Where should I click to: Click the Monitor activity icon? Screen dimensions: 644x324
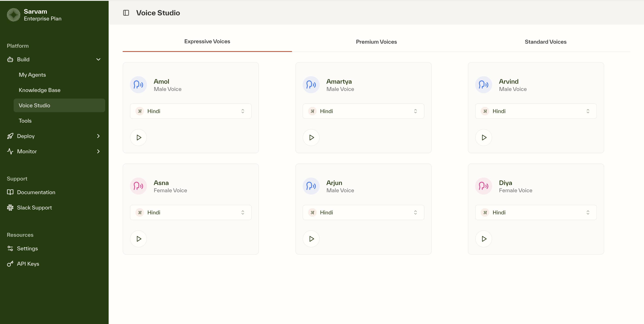tap(10, 151)
